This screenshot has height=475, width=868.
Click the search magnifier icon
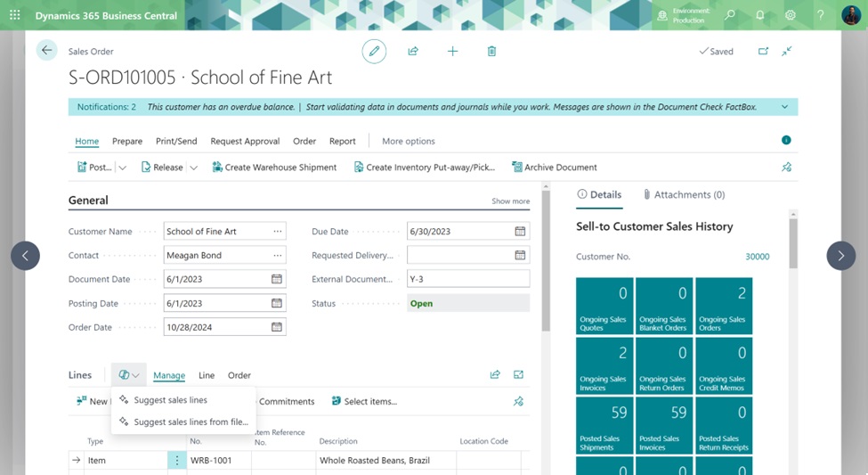pyautogui.click(x=730, y=15)
